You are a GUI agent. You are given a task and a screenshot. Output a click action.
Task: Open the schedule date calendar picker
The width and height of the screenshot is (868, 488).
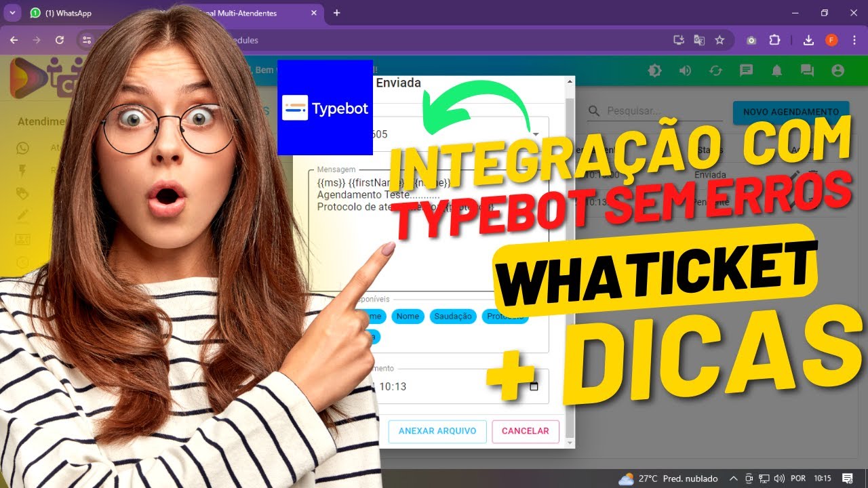[534, 386]
